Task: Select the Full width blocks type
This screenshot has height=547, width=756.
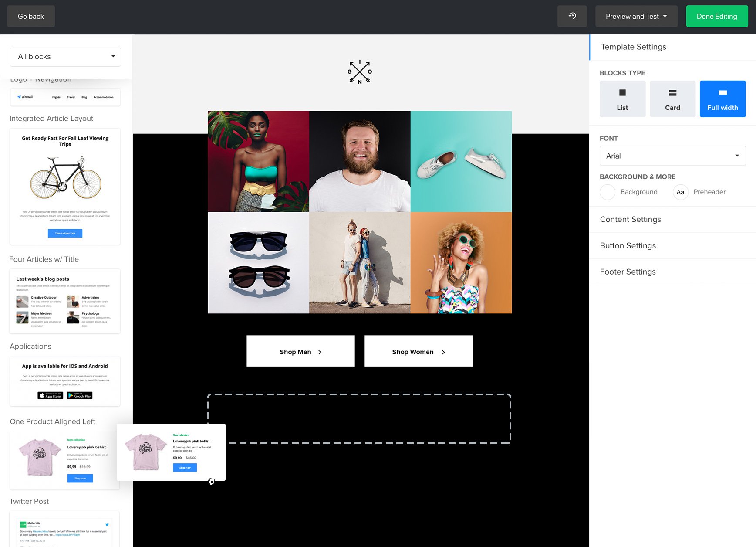Action: click(x=722, y=99)
